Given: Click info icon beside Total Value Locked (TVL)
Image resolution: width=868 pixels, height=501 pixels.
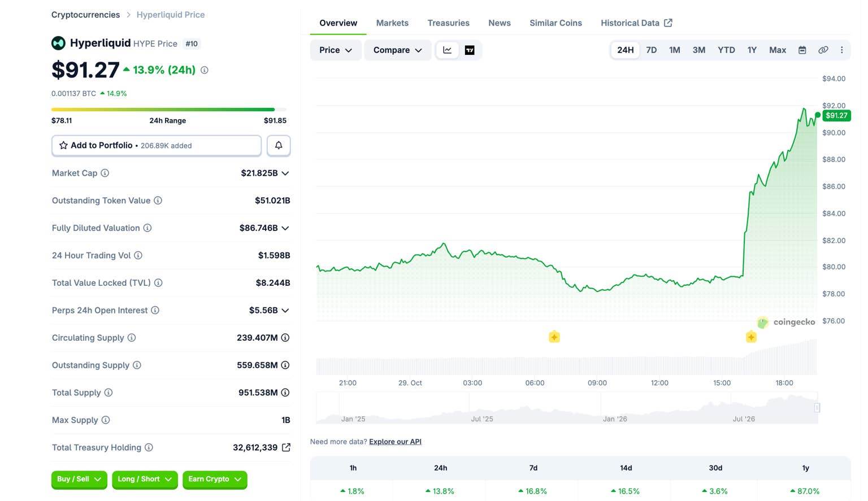Looking at the screenshot, I should tap(158, 283).
